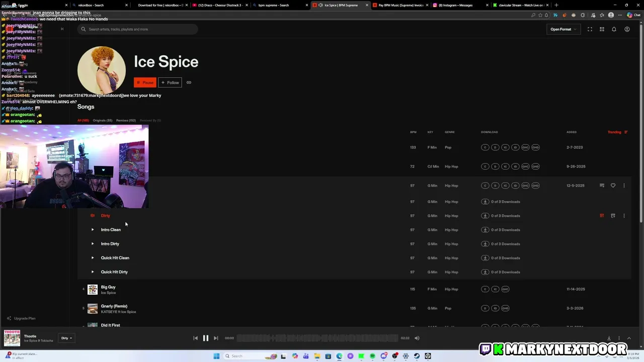Download Quick Hit Clean (QHC) of Big Guy
Viewport: 644px width, 362px height.
[x=505, y=289]
